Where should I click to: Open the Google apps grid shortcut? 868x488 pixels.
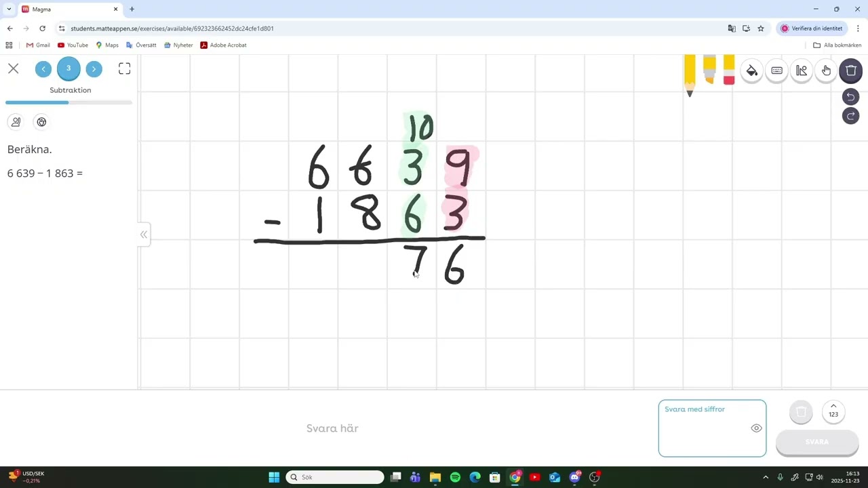click(x=9, y=45)
